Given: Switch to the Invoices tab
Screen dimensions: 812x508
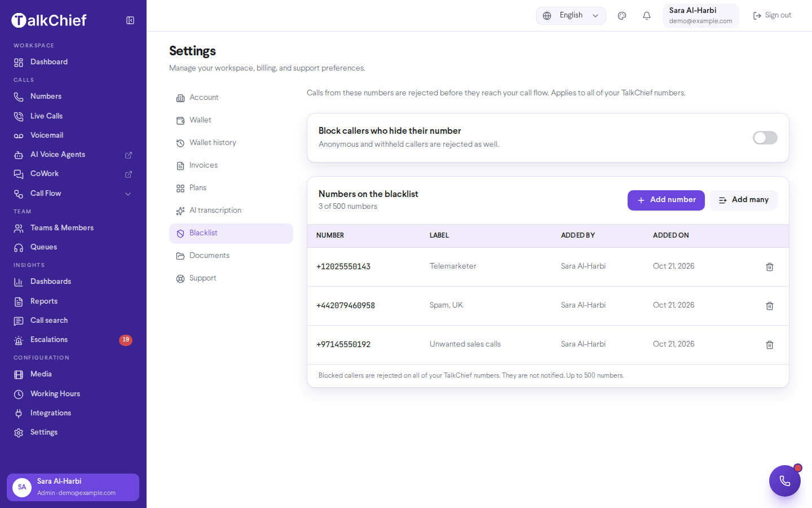Looking at the screenshot, I should coord(231,165).
